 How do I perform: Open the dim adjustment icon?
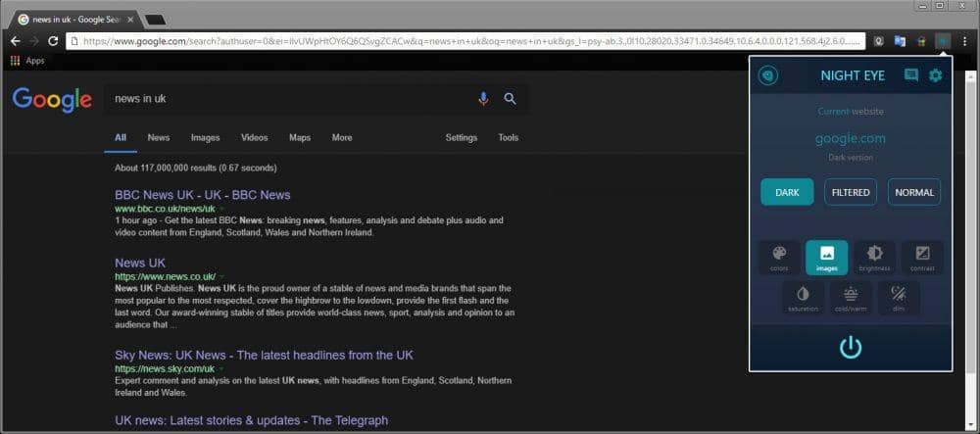pyautogui.click(x=898, y=297)
